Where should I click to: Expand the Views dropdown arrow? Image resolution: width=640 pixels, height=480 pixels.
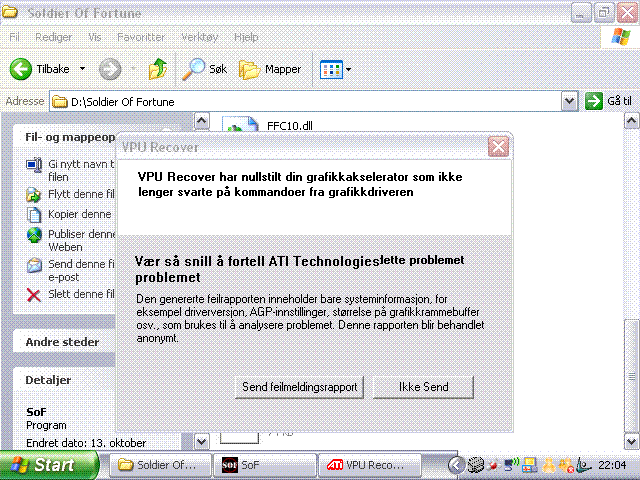point(348,69)
